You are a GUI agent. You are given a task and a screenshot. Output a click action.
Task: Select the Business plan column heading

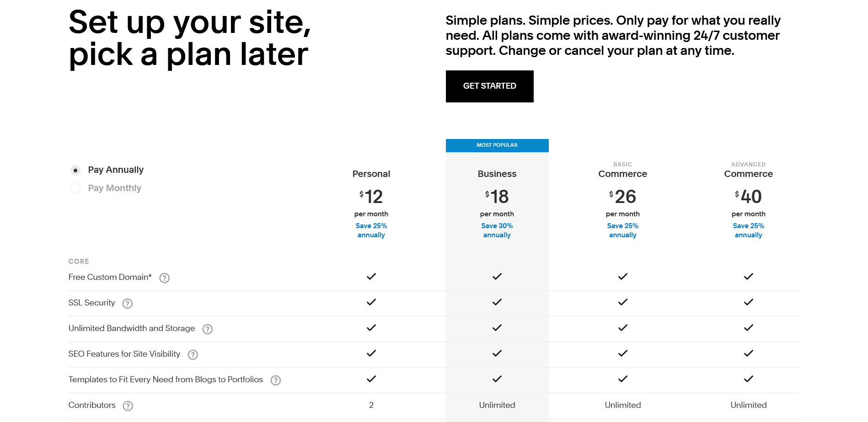pyautogui.click(x=497, y=174)
